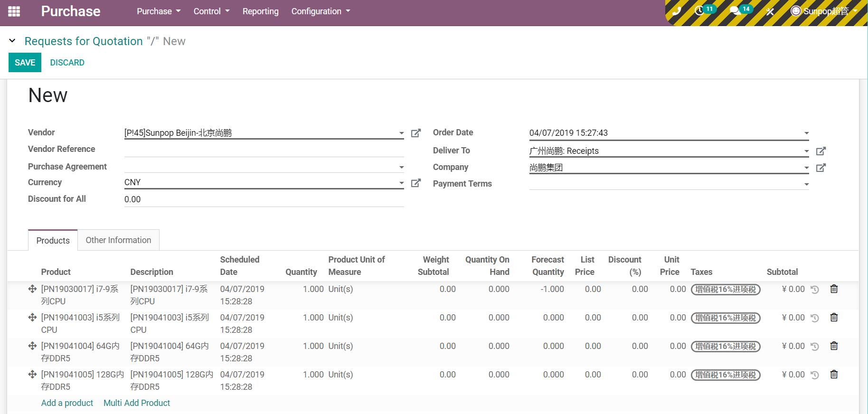Click the developer tools wrench icon
This screenshot has width=868, height=414.
[x=770, y=11]
